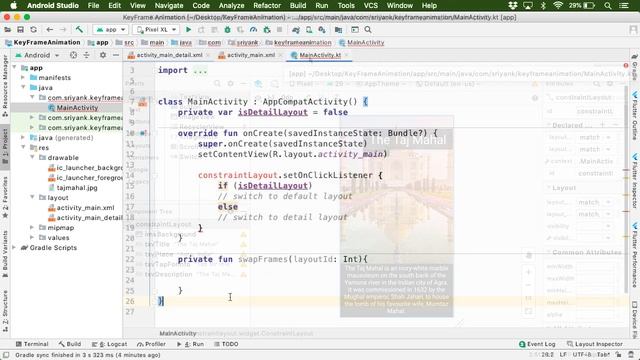The height and width of the screenshot is (360, 640).
Task: Save all files with the disk icon
Action: [20, 30]
